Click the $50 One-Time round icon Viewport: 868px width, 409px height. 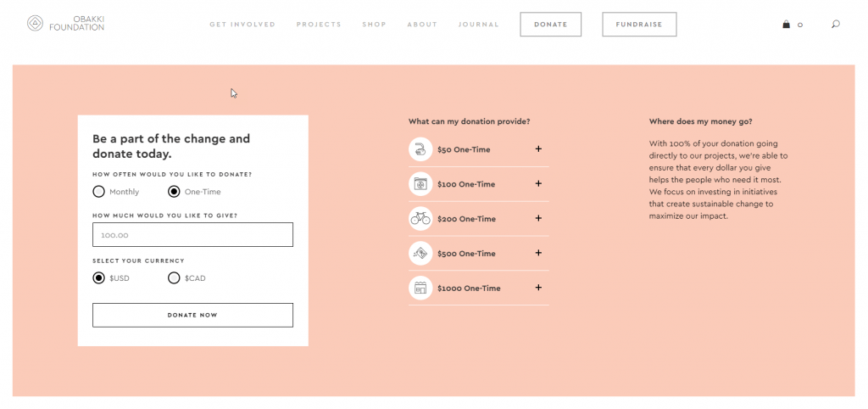(x=420, y=149)
